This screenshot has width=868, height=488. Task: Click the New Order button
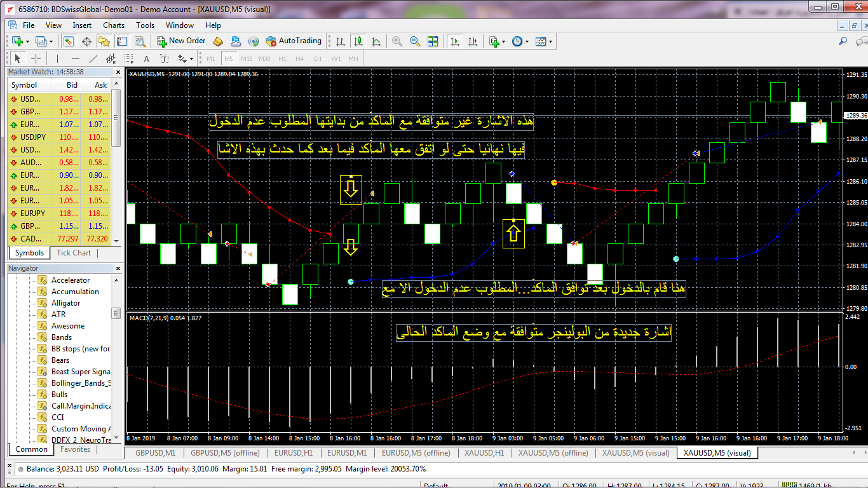(181, 41)
